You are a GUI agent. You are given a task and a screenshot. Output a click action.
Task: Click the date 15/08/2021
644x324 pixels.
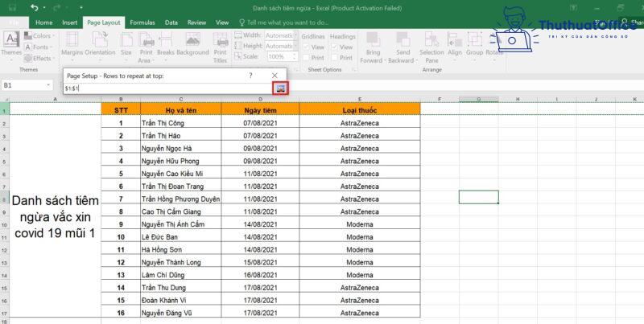pos(260,262)
